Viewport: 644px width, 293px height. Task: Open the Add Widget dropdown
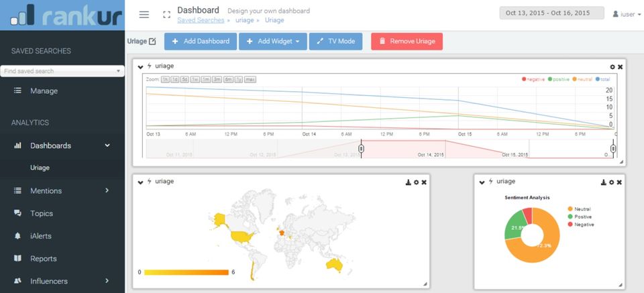(273, 42)
